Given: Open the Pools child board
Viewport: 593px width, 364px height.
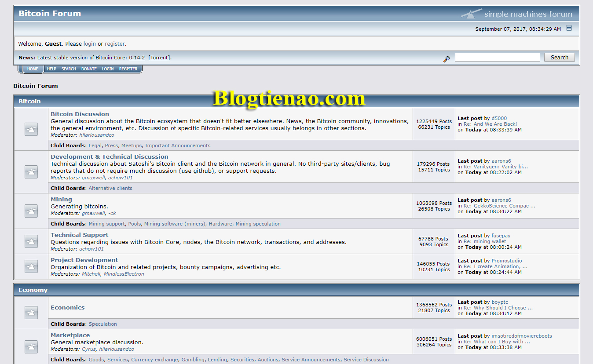Looking at the screenshot, I should [x=135, y=224].
